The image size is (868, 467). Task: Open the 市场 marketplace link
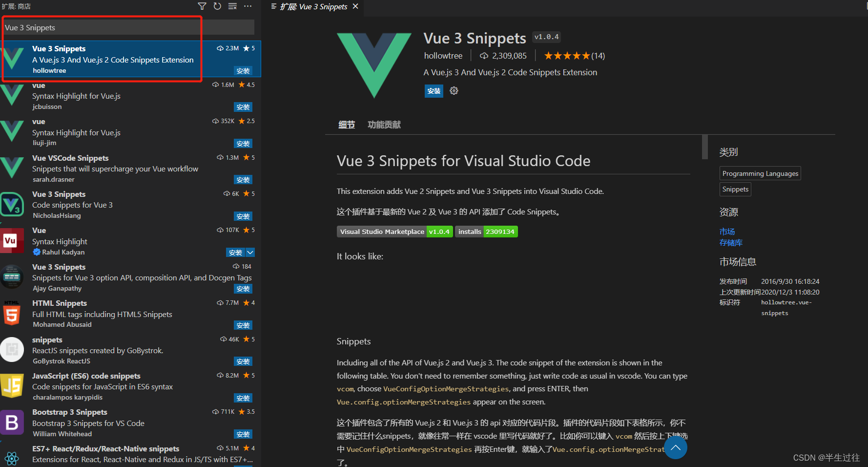tap(727, 232)
